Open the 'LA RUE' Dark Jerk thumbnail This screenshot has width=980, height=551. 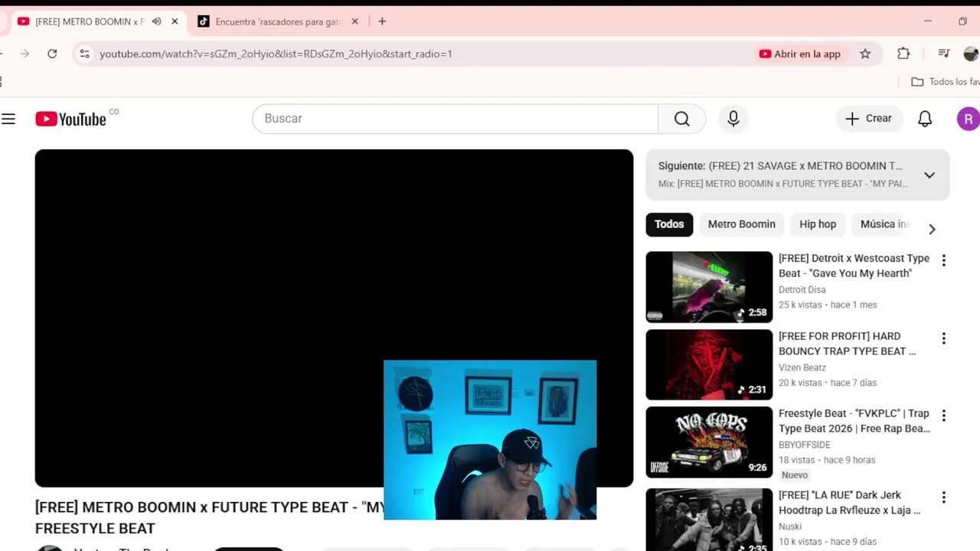click(709, 520)
